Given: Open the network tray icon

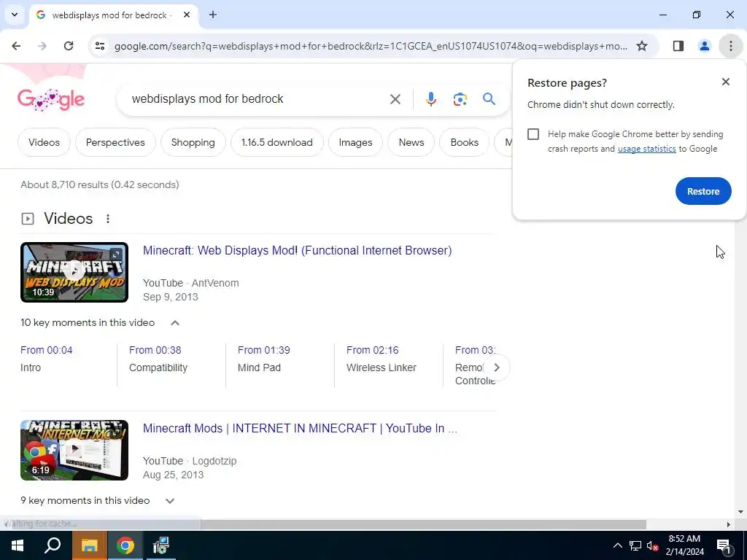Looking at the screenshot, I should tap(635, 545).
